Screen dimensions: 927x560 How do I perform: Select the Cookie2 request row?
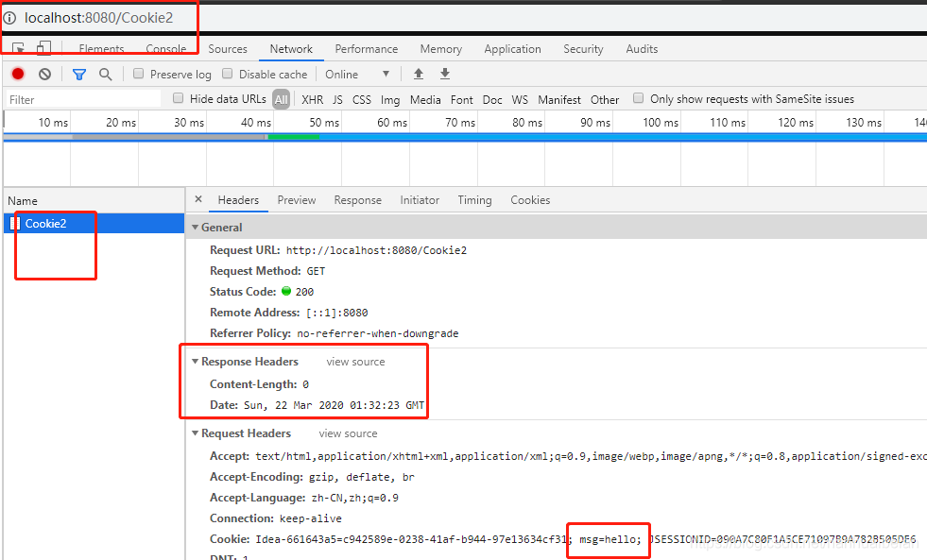tap(94, 223)
